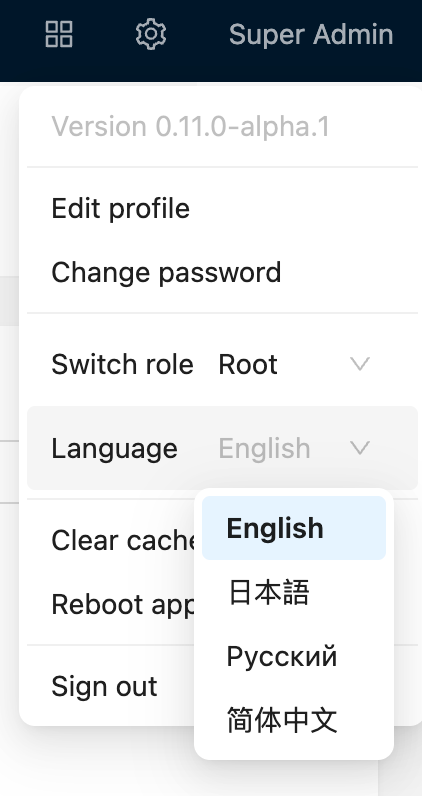The image size is (422, 796).
Task: Select 简体中文 in the language list
Action: tap(294, 720)
